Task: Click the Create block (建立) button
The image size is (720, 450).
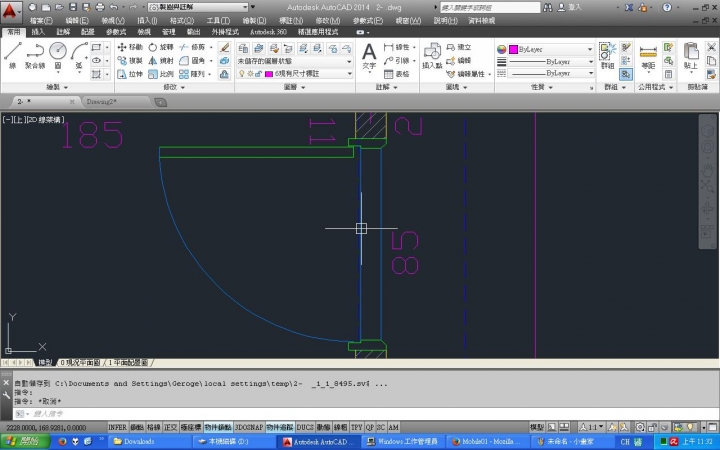Action: (x=459, y=47)
